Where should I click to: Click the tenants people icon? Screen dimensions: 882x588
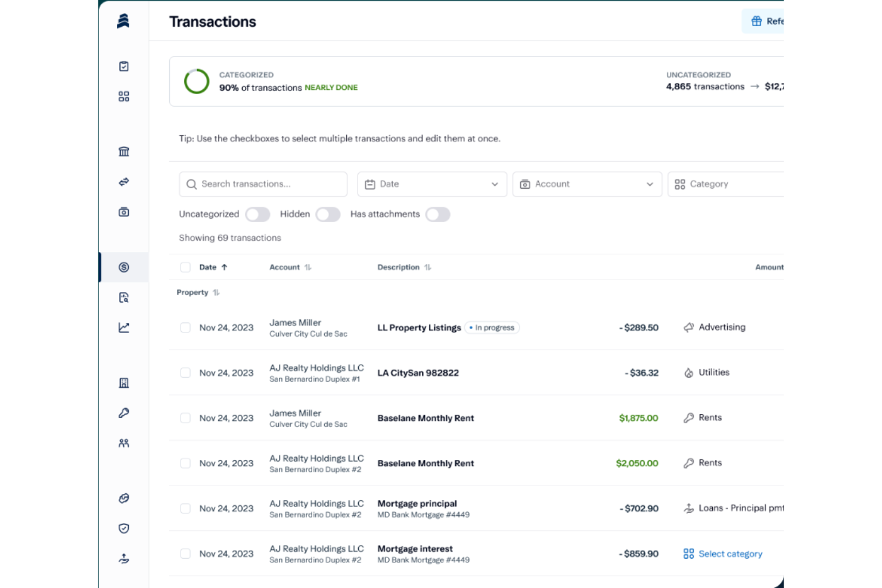pyautogui.click(x=123, y=443)
